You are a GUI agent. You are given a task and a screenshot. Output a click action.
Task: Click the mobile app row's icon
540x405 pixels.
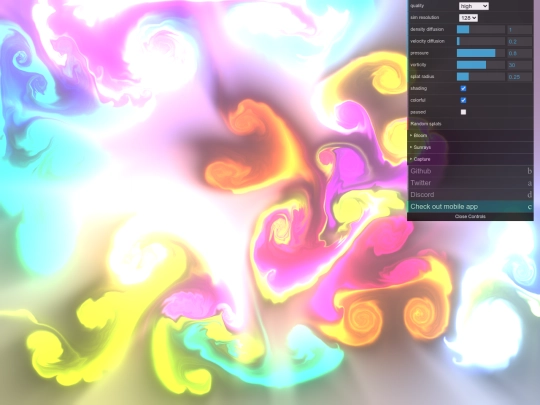tap(529, 207)
